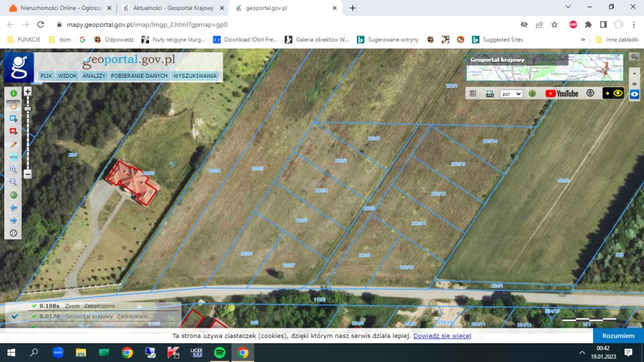Toggle the high contrast yellow eye mode
644x362 pixels.
tap(613, 94)
